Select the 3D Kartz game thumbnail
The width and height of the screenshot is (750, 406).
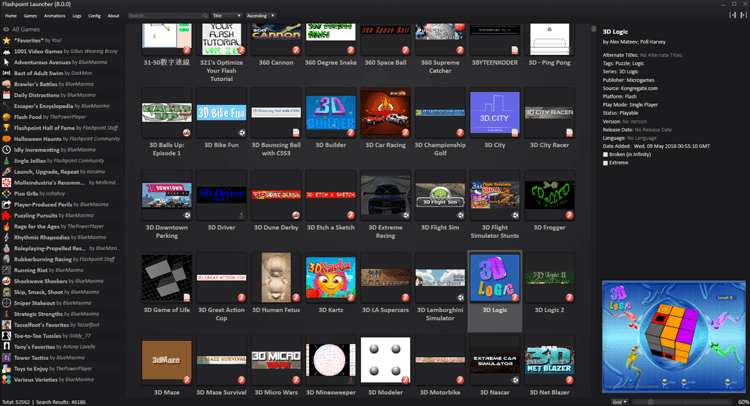click(x=331, y=278)
